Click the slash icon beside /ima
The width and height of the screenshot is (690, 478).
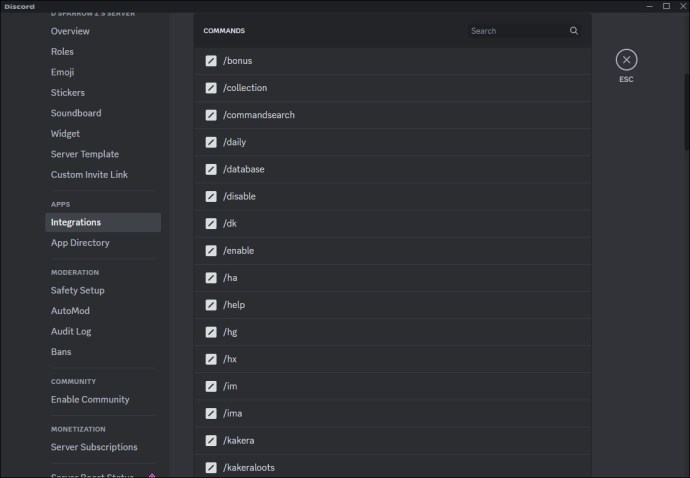click(x=211, y=413)
